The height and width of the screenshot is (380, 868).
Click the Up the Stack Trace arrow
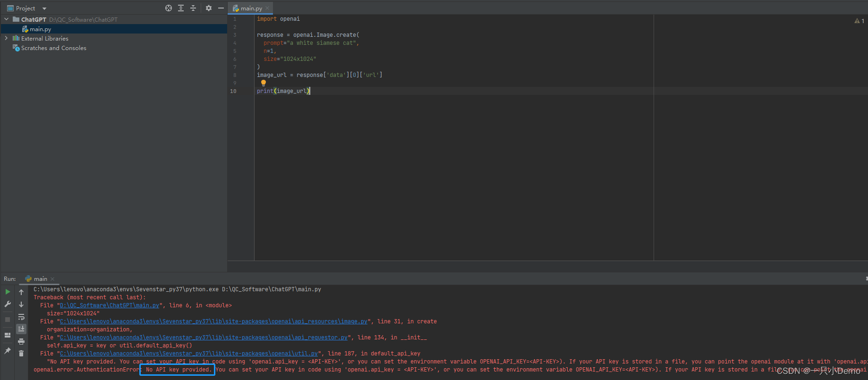[21, 292]
